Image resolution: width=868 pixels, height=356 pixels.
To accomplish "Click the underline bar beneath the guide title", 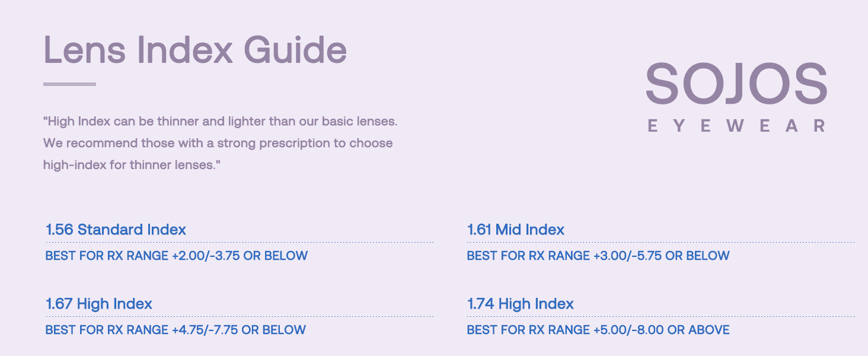I will [69, 84].
